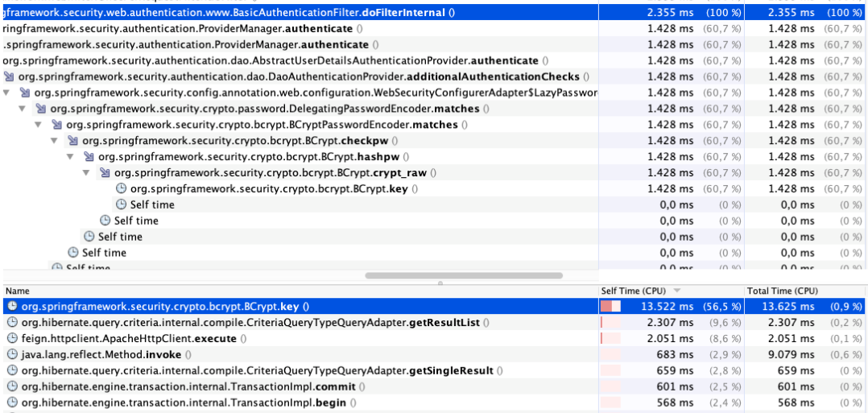Select BCrypt.key in the hot spots list

(434, 306)
